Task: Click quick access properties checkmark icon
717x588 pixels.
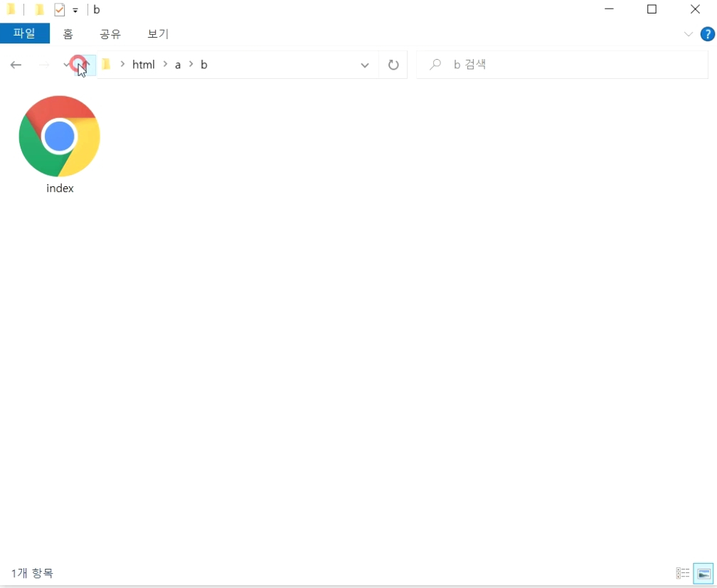Action: pos(60,10)
